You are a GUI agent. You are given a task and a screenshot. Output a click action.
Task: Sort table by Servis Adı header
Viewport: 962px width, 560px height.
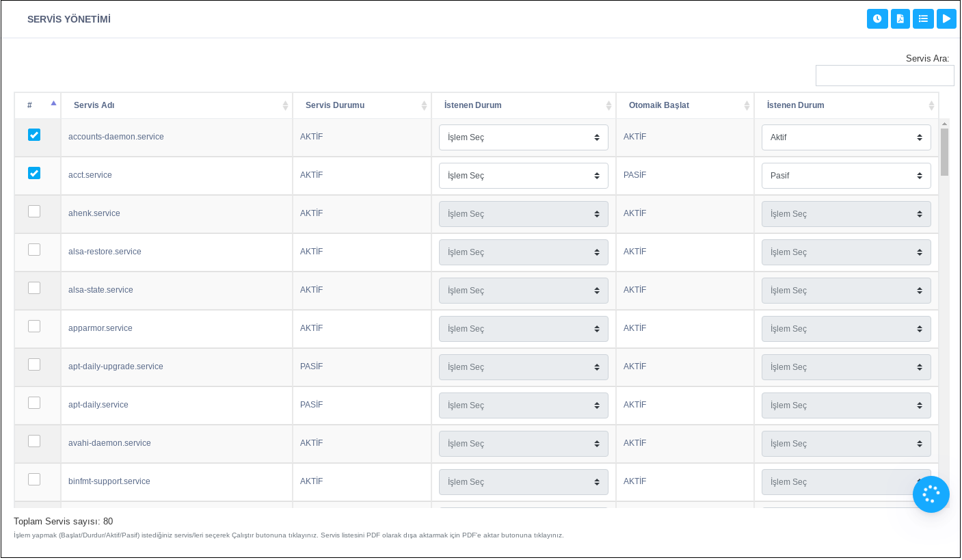tap(94, 106)
